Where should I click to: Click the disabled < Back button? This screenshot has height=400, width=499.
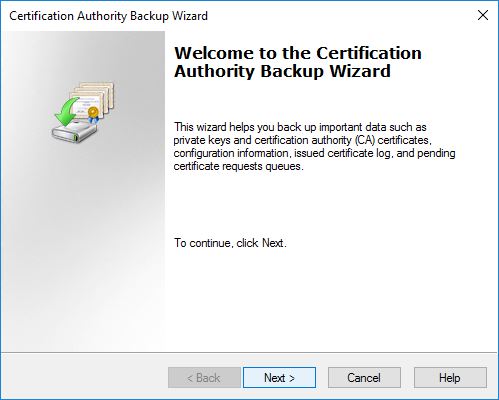click(204, 378)
